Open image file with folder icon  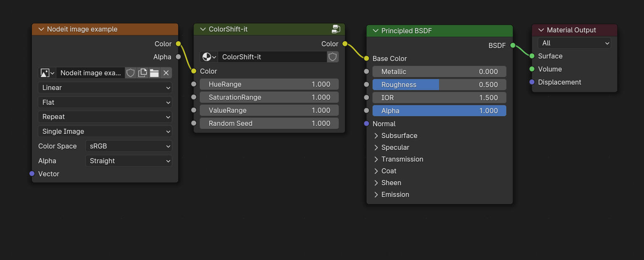[x=154, y=73]
